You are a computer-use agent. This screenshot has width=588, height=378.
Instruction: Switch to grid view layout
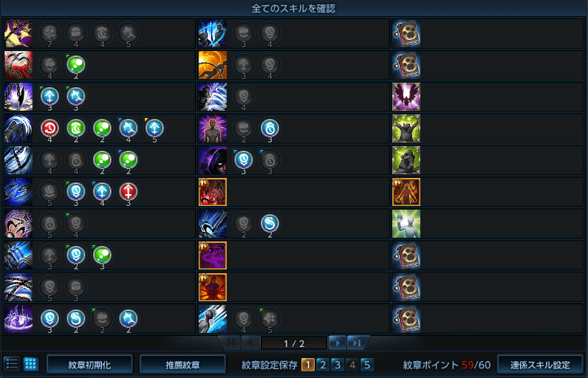[x=31, y=364]
